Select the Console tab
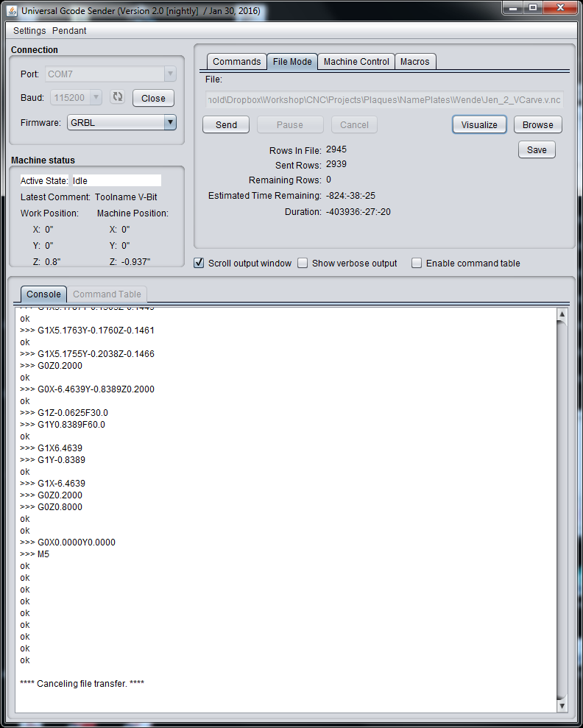 [x=43, y=294]
